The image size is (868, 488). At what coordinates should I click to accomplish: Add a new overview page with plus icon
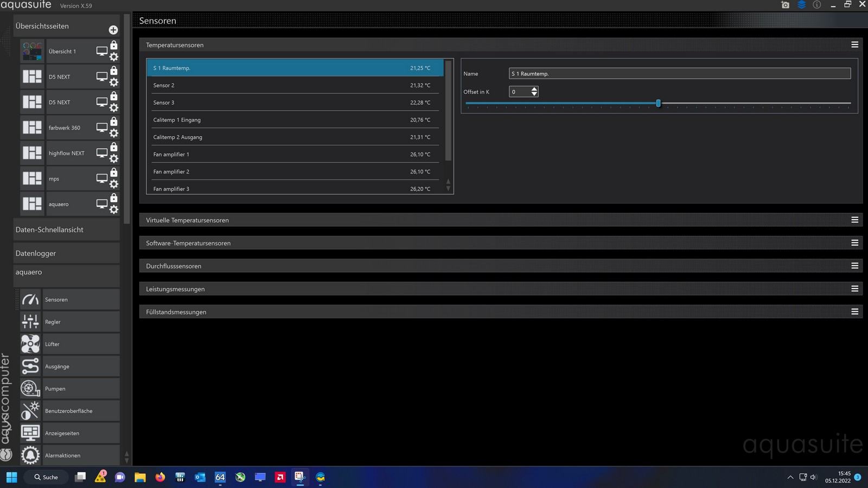click(x=113, y=30)
